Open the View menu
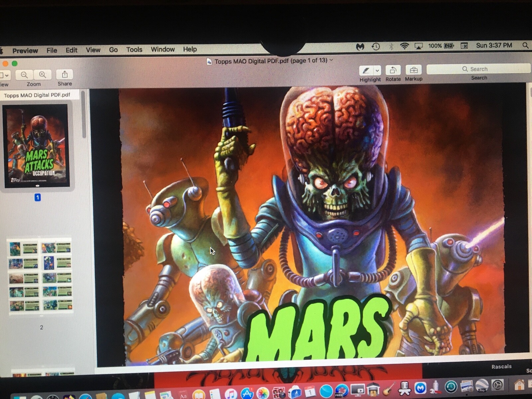This screenshot has width=532, height=399. pos(93,50)
